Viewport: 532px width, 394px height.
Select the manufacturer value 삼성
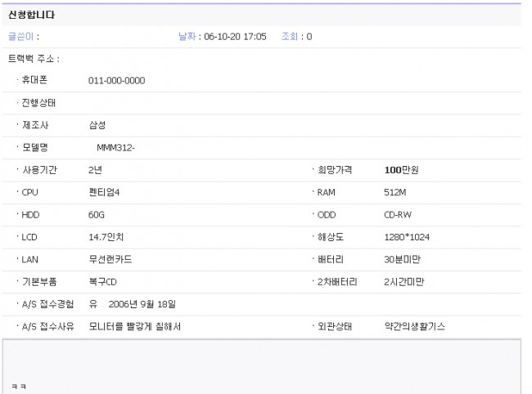point(97,125)
